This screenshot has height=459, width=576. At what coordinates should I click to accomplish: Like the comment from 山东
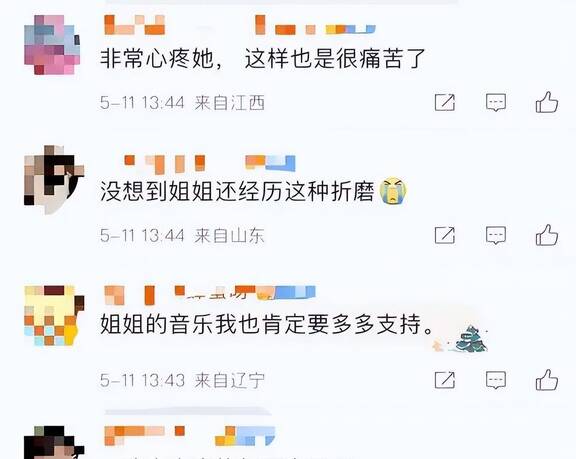(547, 235)
